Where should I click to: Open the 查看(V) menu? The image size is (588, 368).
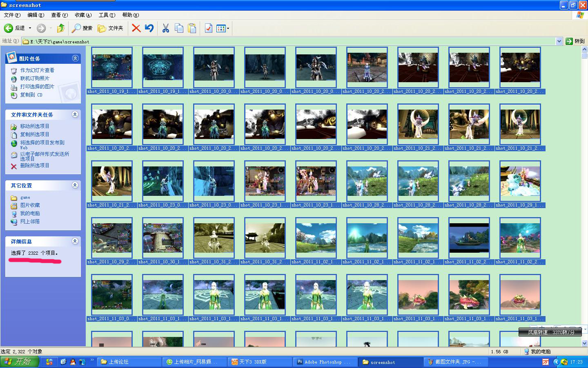tap(59, 15)
